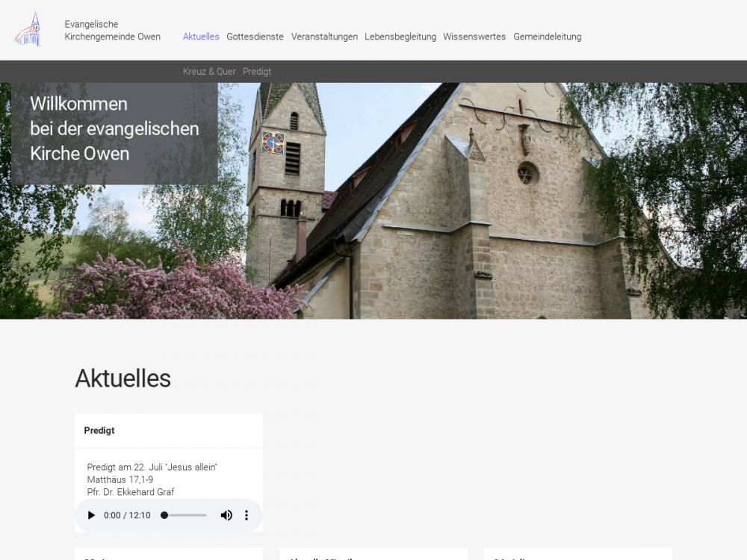Play the sermon audio recording
The image size is (747, 560).
point(91,515)
